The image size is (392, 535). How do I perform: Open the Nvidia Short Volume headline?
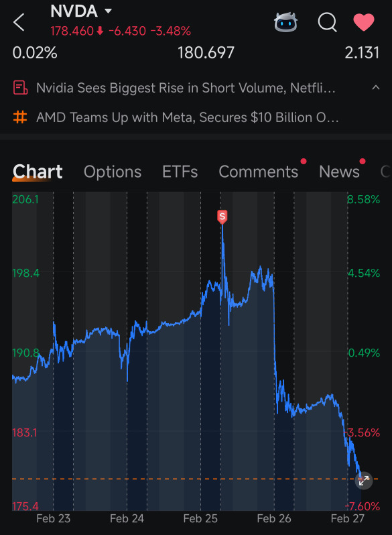click(x=186, y=88)
